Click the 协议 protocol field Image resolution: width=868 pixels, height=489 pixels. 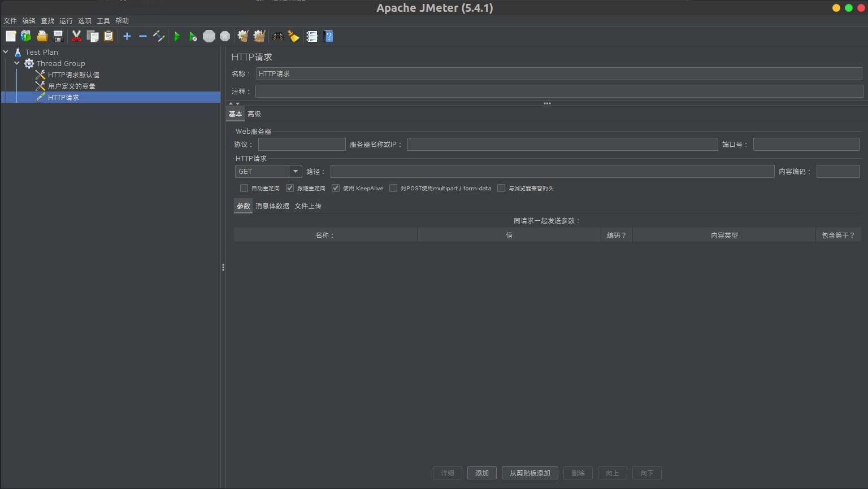point(302,145)
